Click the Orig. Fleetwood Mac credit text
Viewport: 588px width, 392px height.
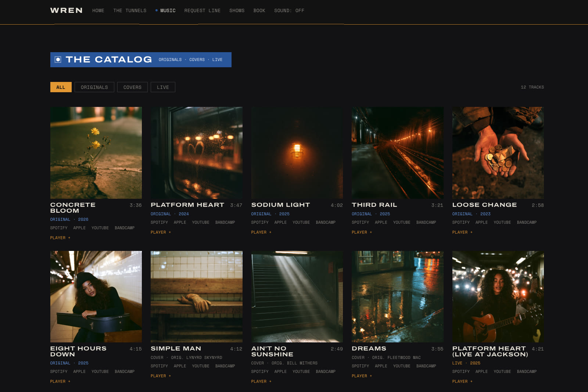pos(397,357)
